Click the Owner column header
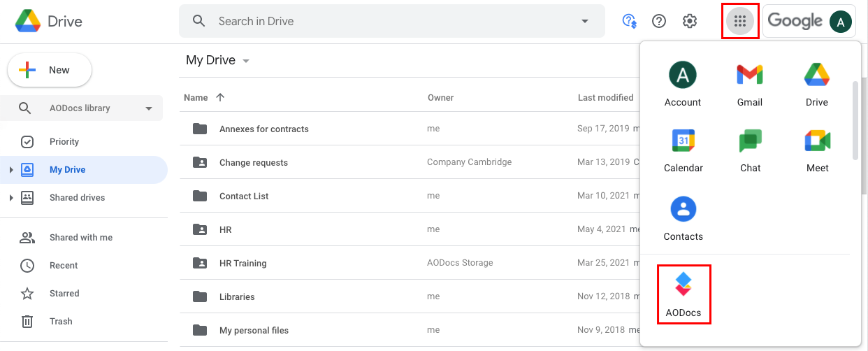The image size is (868, 351). pos(440,98)
